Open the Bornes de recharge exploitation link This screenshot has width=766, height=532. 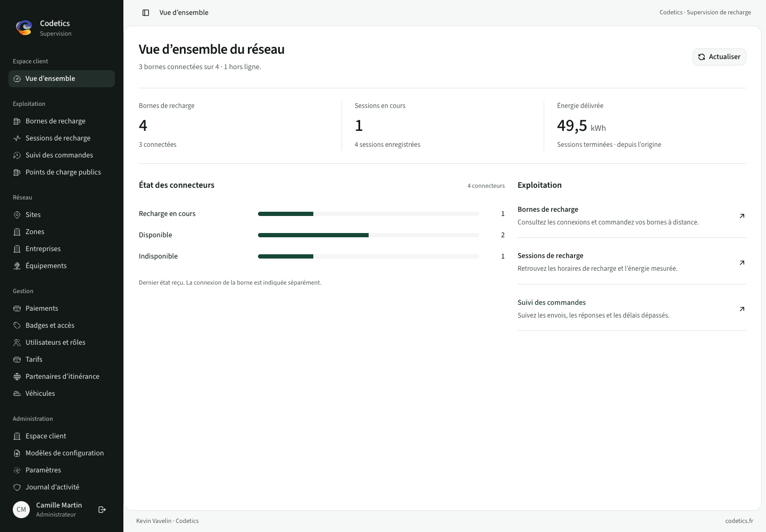[632, 215]
